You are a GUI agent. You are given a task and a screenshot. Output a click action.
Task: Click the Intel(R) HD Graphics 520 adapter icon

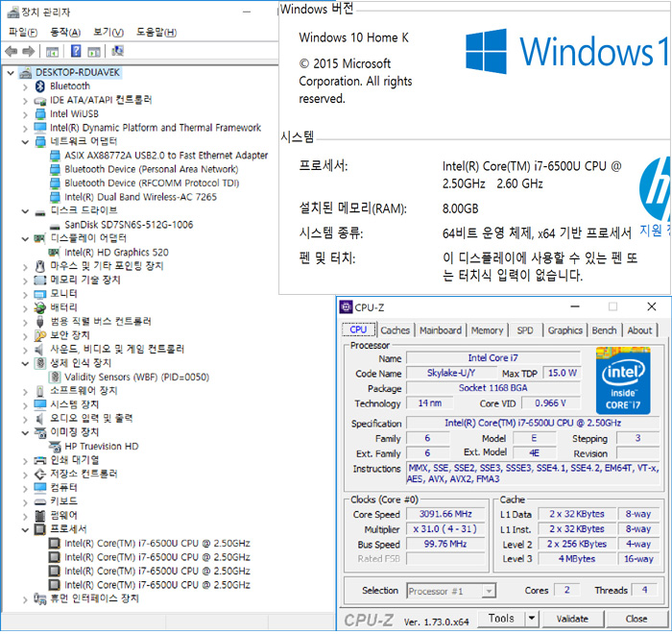(x=55, y=252)
